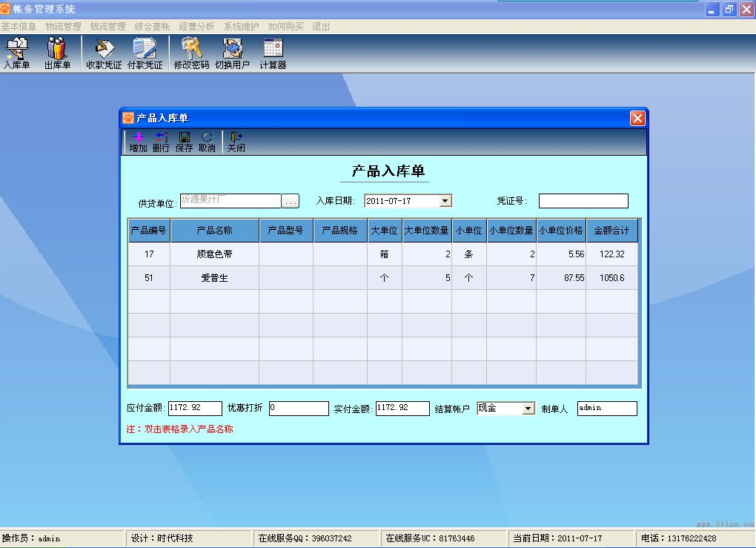Click the 大单位数量 column header
Viewport: 756px width, 548px height.
pyautogui.click(x=427, y=230)
